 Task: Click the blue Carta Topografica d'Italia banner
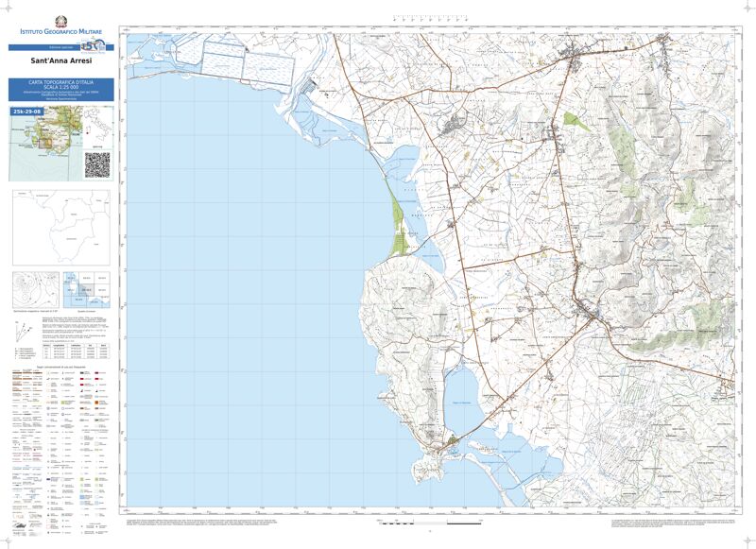(61, 90)
